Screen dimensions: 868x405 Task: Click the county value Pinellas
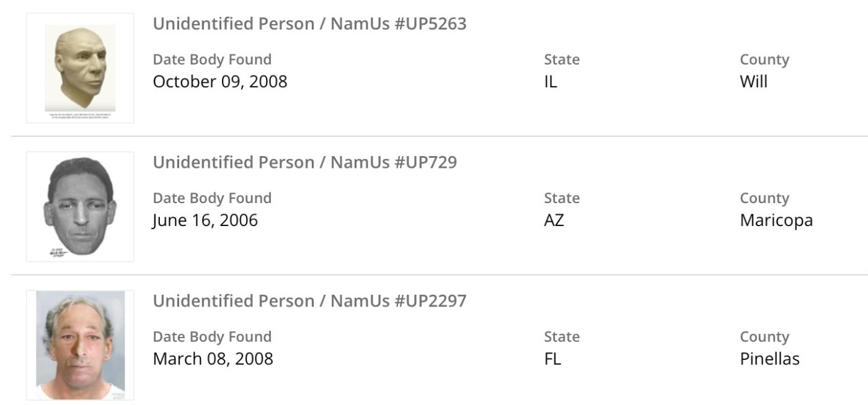click(x=769, y=359)
